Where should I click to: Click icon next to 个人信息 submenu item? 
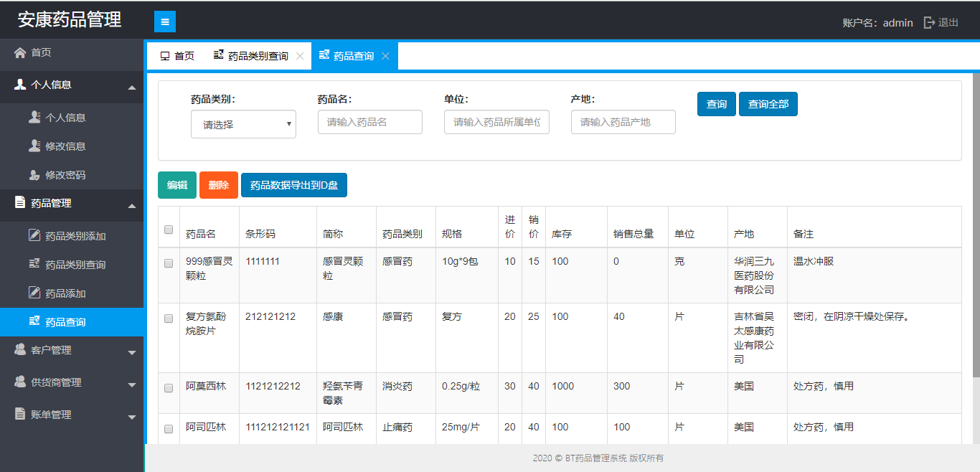pos(34,117)
